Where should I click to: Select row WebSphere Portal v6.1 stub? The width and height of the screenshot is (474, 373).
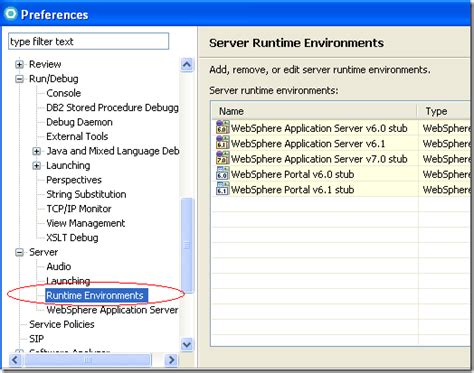(x=341, y=189)
